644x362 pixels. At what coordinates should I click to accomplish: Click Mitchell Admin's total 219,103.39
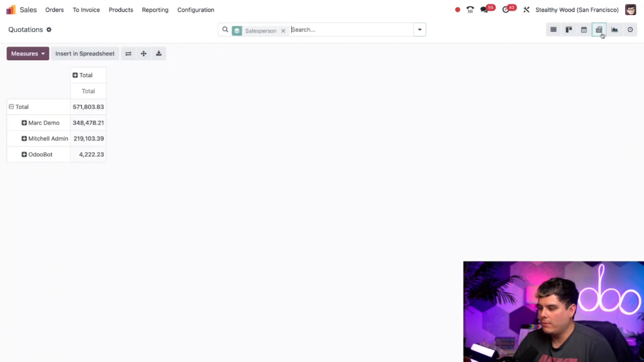coord(88,139)
